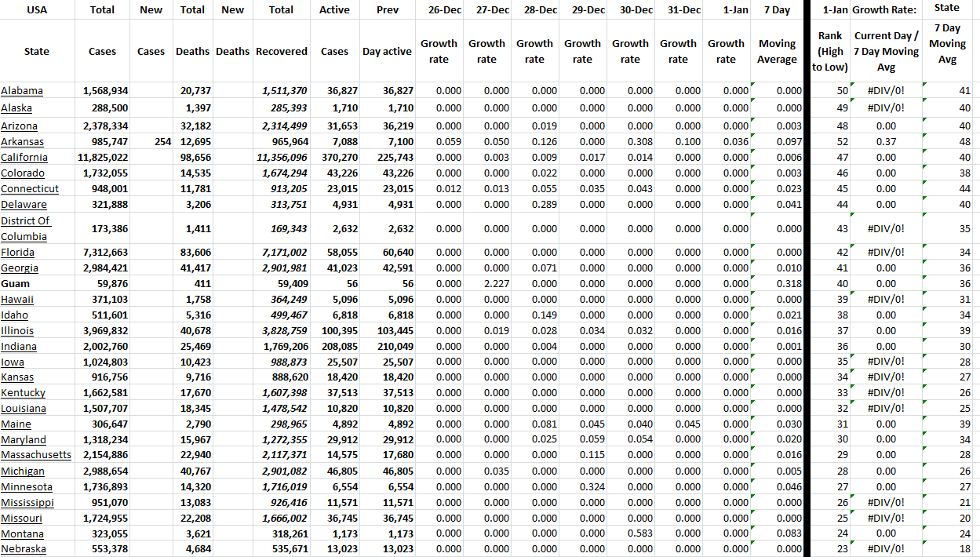
Task: Open the Alabama state link
Action: (x=22, y=91)
